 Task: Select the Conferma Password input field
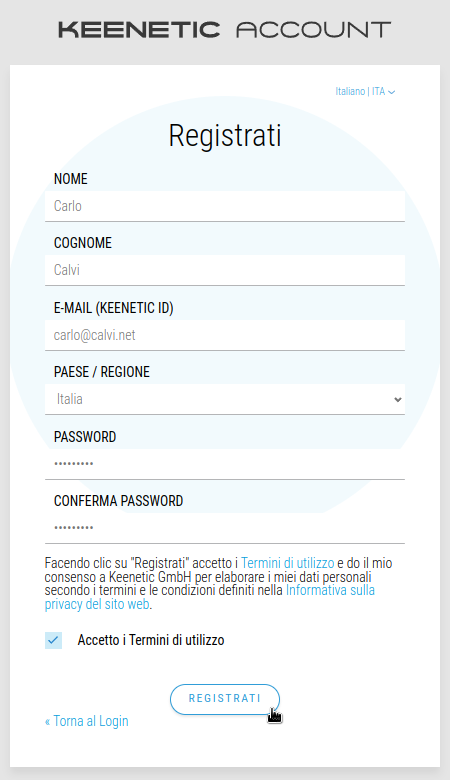tap(225, 528)
